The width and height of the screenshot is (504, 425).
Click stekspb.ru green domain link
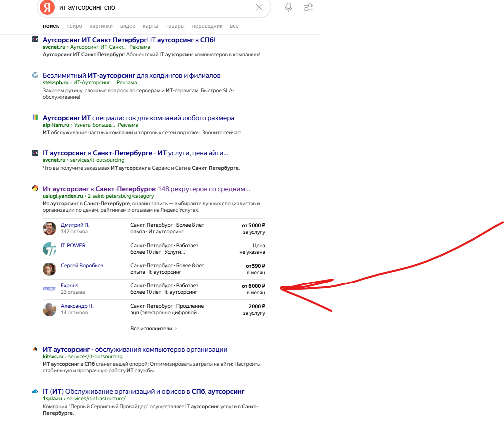[x=56, y=82]
